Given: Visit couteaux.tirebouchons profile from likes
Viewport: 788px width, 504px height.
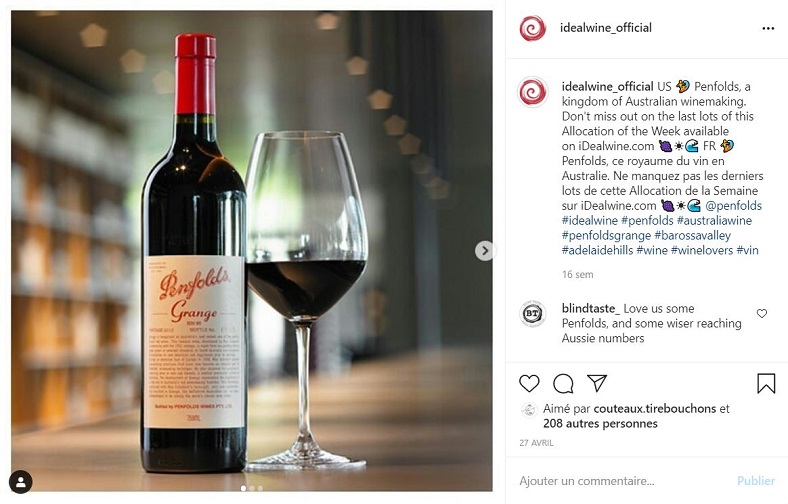Looking at the screenshot, I should (655, 409).
